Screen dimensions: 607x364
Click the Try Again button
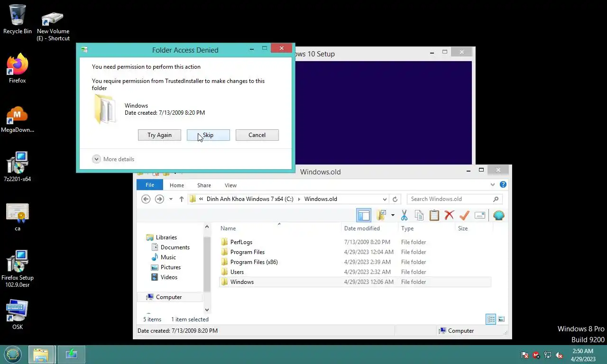coord(159,135)
